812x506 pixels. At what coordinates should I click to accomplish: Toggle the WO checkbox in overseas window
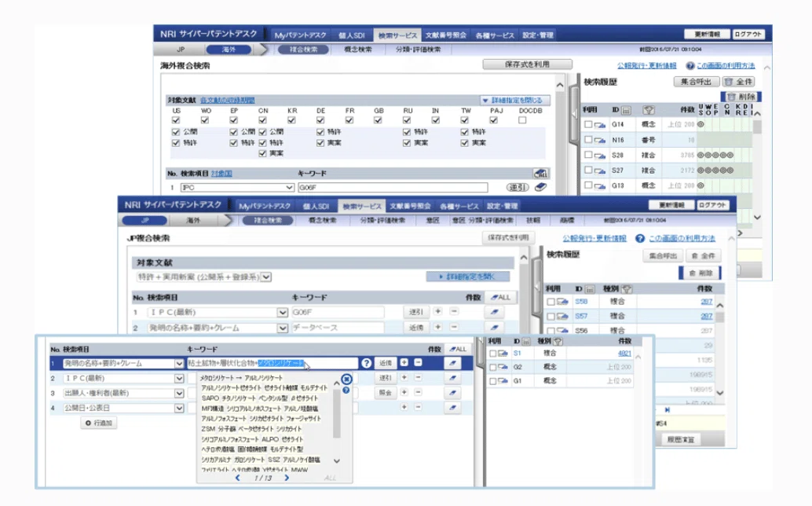[x=205, y=120]
